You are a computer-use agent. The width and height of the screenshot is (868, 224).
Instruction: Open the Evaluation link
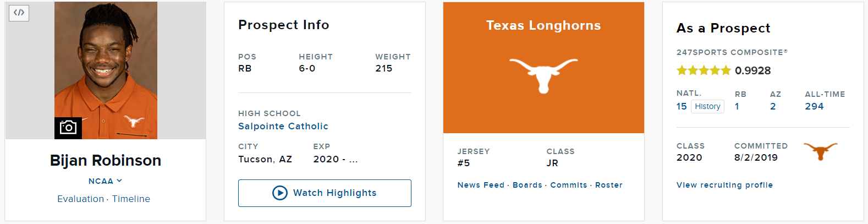pos(80,199)
